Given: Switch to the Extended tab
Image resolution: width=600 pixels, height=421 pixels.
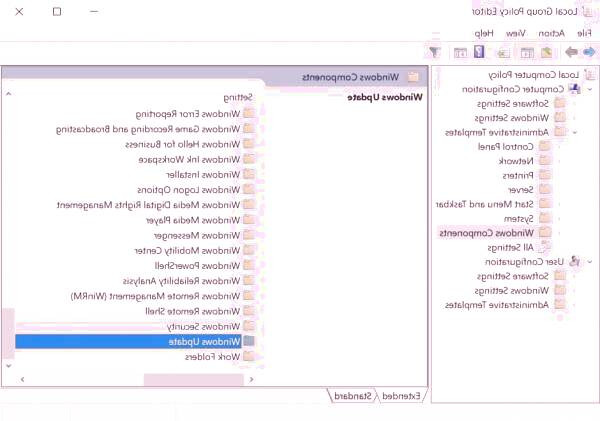Looking at the screenshot, I should point(402,396).
